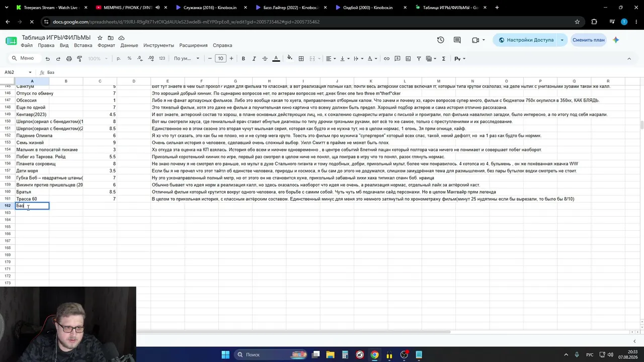Open text wrapping dropdown
Image resolution: width=644 pixels, height=362 pixels.
[358, 59]
